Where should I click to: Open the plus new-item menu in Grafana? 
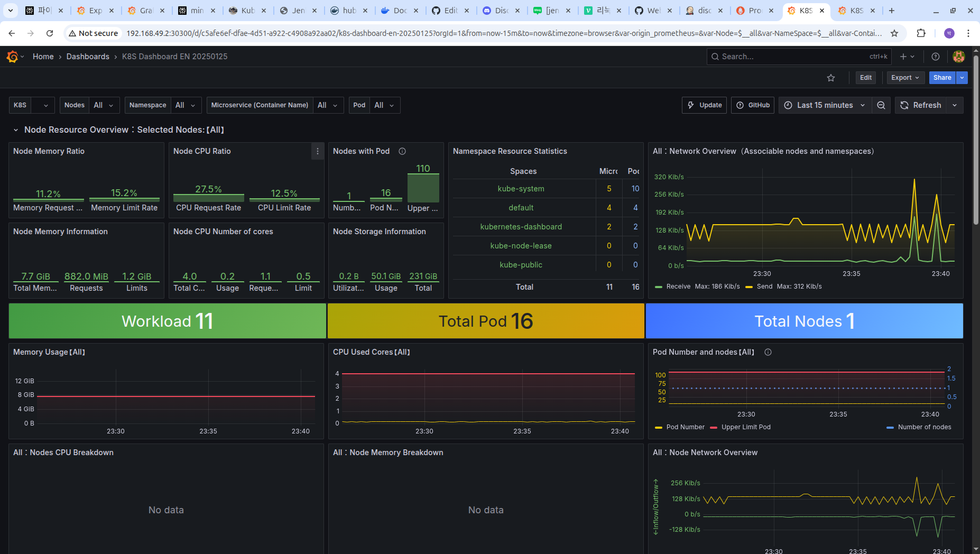pyautogui.click(x=907, y=57)
